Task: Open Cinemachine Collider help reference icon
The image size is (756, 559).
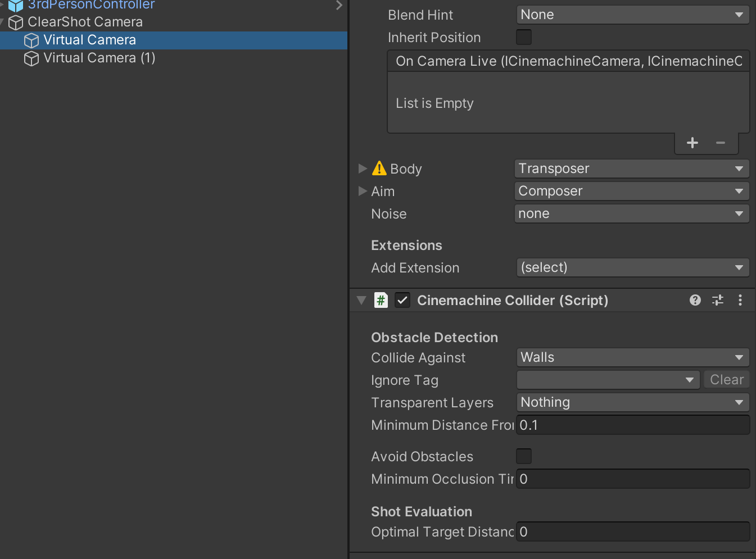Action: [695, 300]
